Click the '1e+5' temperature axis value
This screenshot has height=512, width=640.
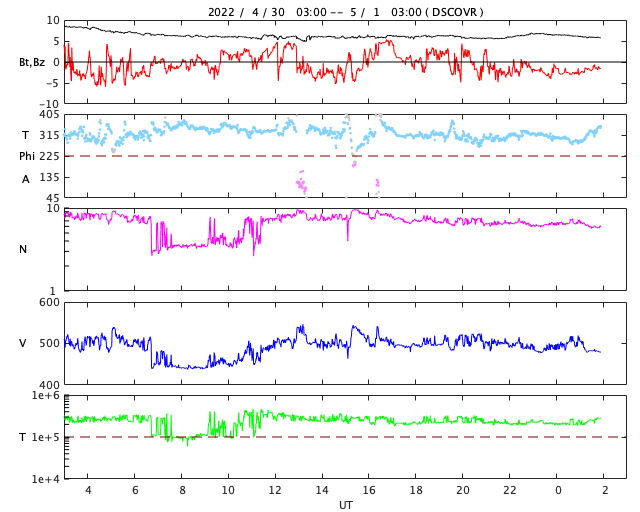(46, 437)
